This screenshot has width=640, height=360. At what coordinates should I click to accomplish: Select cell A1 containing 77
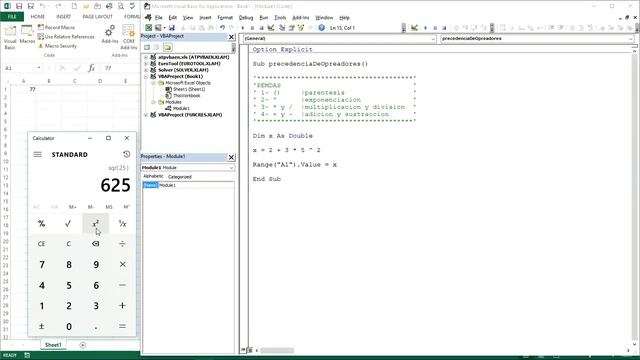point(24,89)
